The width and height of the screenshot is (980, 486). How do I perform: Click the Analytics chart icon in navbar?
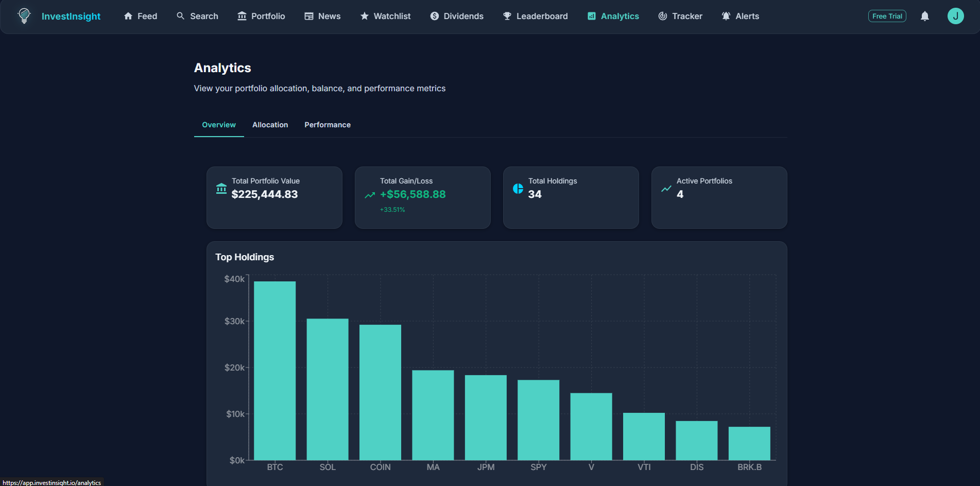(590, 16)
